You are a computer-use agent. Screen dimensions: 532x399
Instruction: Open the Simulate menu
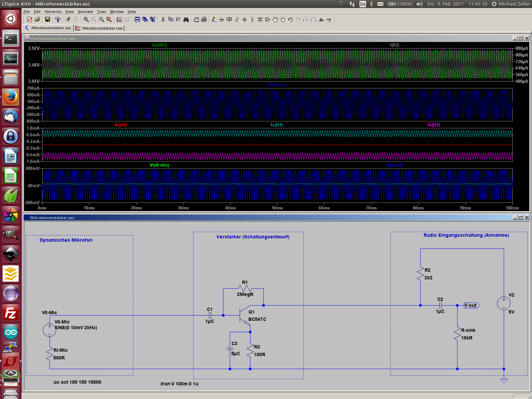coord(85,12)
